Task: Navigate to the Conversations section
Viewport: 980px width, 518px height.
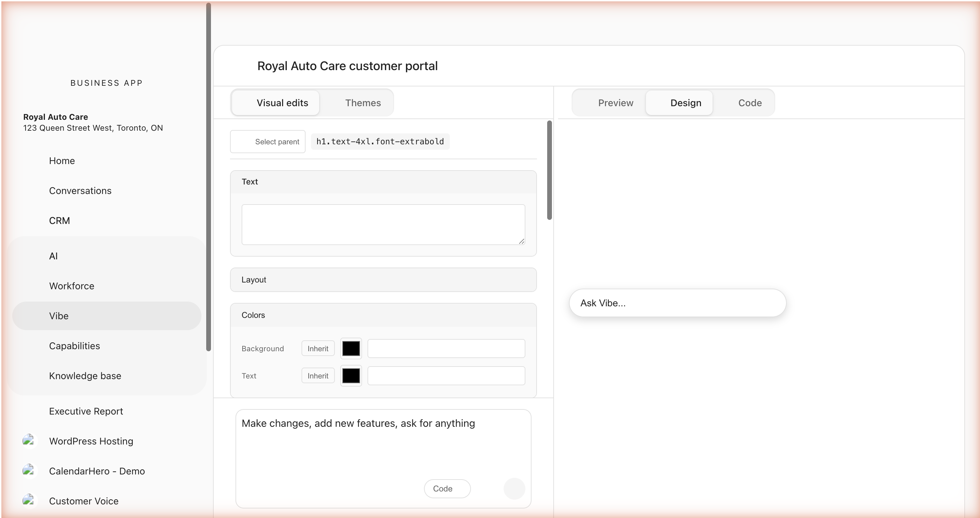Action: click(80, 191)
